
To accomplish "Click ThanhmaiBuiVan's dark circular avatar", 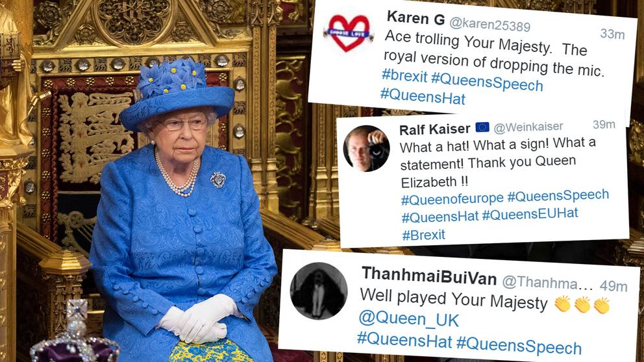I will (x=319, y=291).
